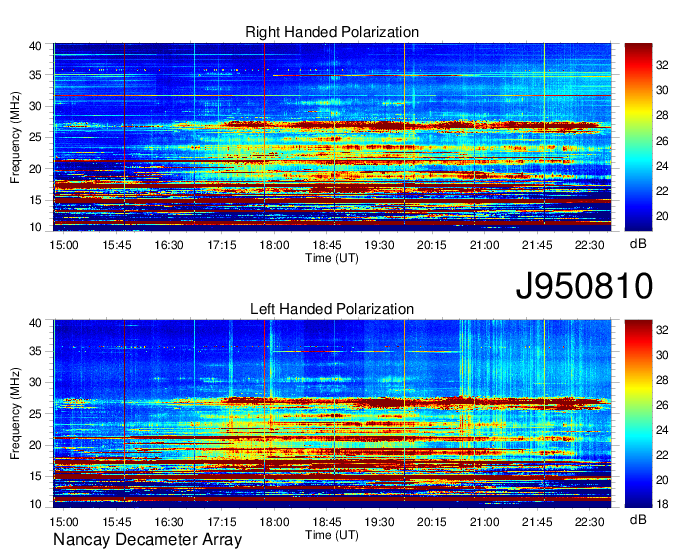Click the 24 dB mark on Right Handed colour bar
The width and height of the screenshot is (680, 552).
(x=662, y=166)
